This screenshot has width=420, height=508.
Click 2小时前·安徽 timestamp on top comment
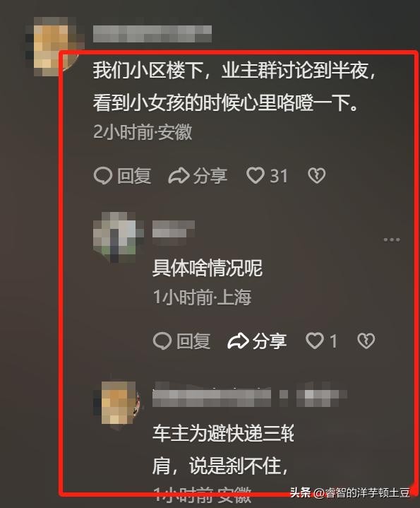coord(143,132)
